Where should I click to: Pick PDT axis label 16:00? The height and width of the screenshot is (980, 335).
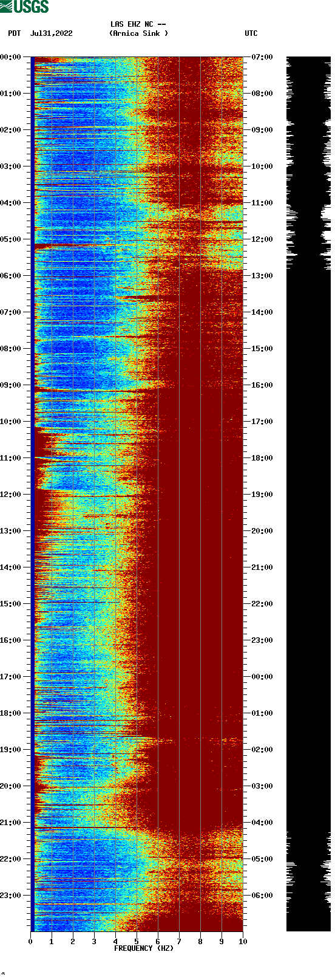[x=11, y=640]
